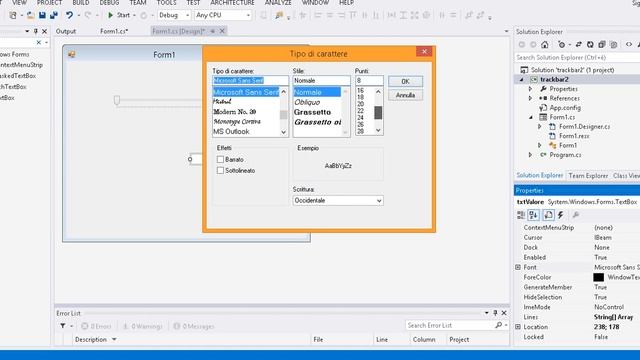
Task: Click the Save icon in the toolbar
Action: coord(42,15)
